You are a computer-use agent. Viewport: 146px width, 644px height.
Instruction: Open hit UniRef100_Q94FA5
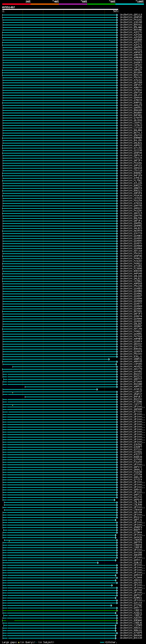point(131,17)
